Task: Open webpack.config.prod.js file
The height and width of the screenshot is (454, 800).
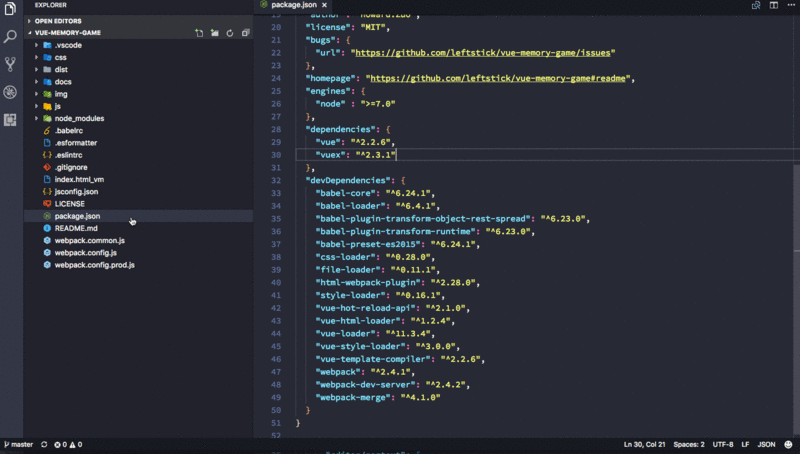Action: [x=94, y=265]
